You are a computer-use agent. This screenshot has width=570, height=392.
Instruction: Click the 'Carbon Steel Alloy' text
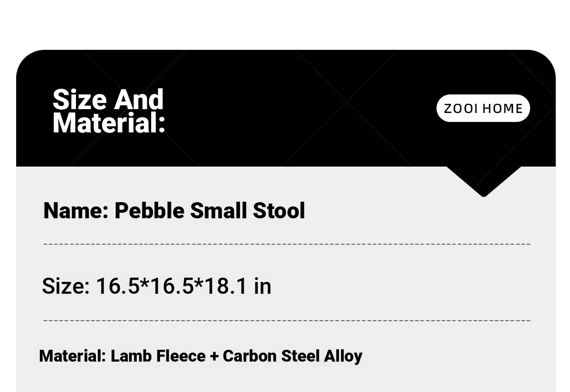[x=293, y=356]
